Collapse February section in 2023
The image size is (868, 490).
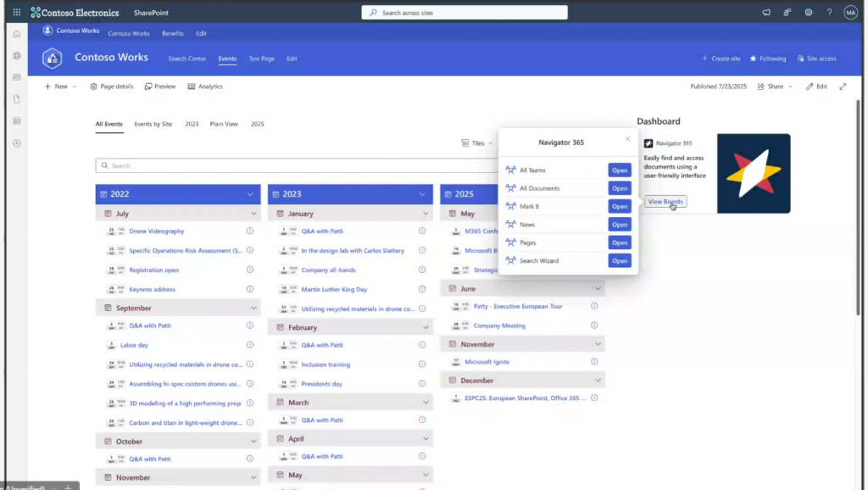coord(426,327)
